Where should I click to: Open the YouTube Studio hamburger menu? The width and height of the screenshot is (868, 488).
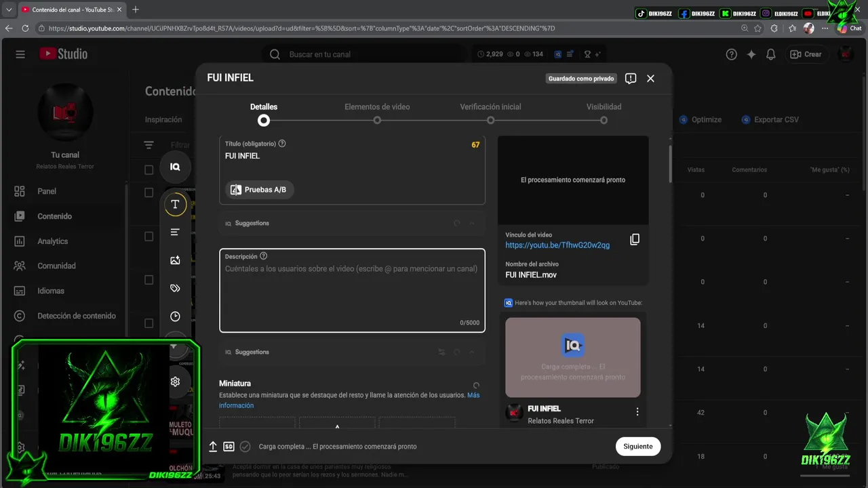click(x=20, y=54)
